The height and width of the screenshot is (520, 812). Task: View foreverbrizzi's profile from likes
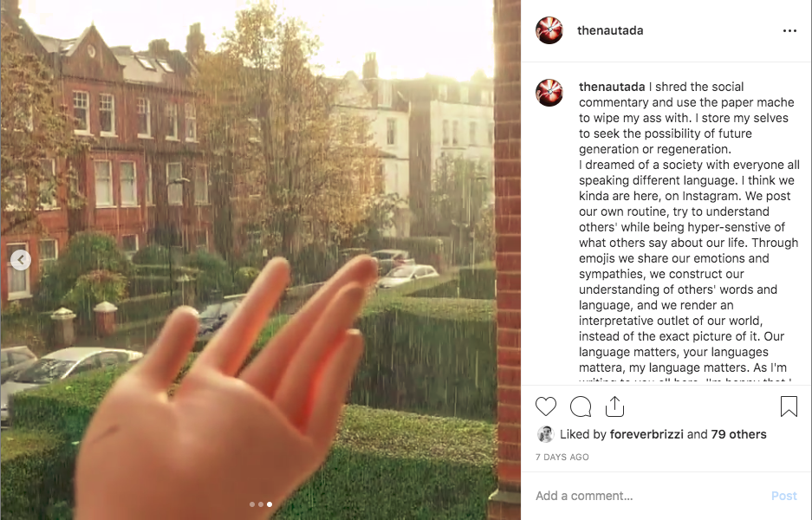(x=646, y=434)
